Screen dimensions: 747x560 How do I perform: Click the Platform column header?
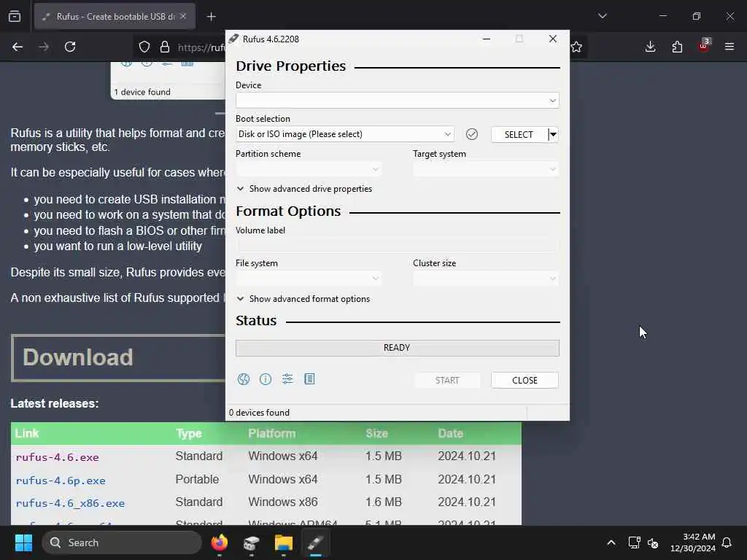[271, 433]
